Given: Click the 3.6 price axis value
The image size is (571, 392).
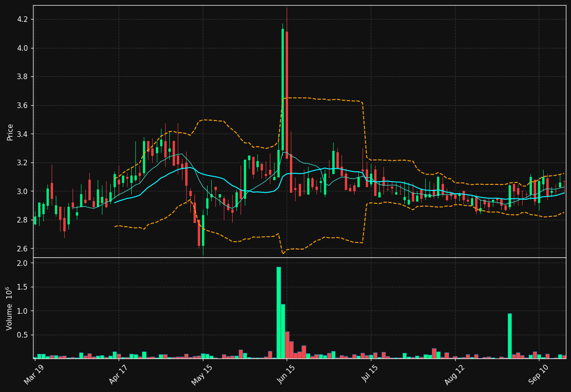Looking at the screenshot, I should (x=22, y=106).
